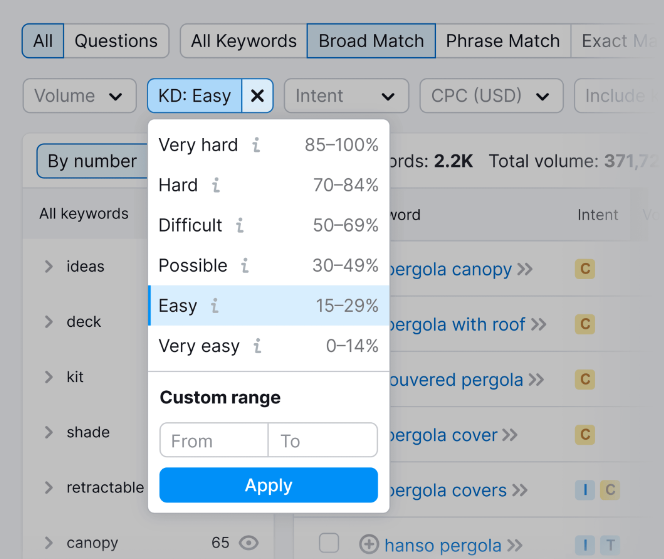Switch to the Phrase Match tab

coord(502,41)
